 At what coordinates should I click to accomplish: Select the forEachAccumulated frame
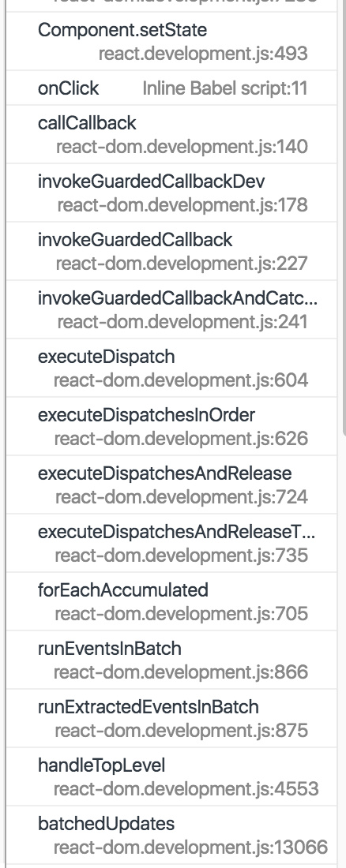[x=171, y=602]
